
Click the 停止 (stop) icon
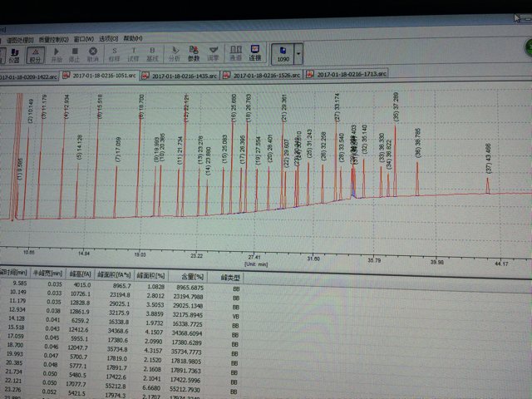coord(74,55)
